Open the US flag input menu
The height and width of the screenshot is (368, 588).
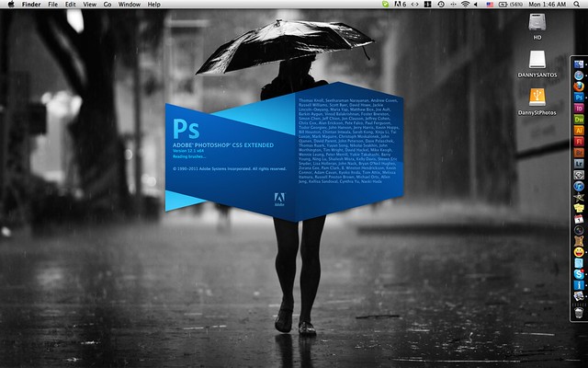[490, 5]
